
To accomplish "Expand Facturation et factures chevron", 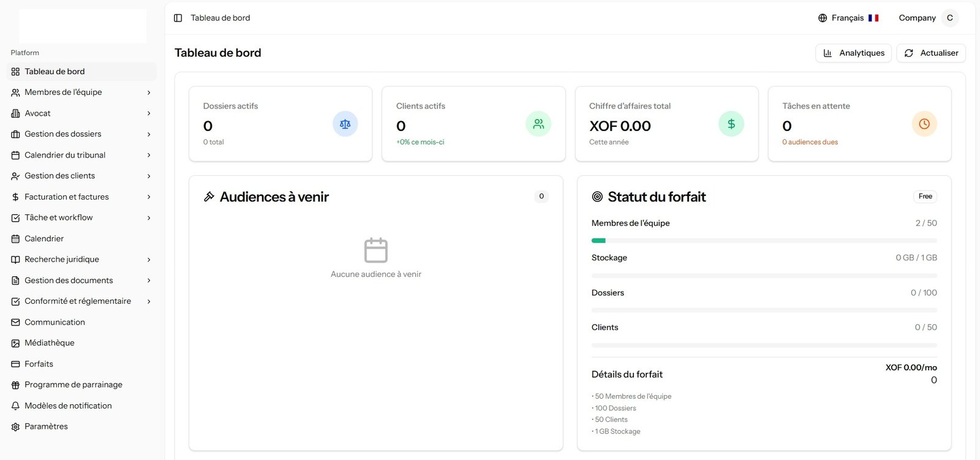I will pos(149,197).
